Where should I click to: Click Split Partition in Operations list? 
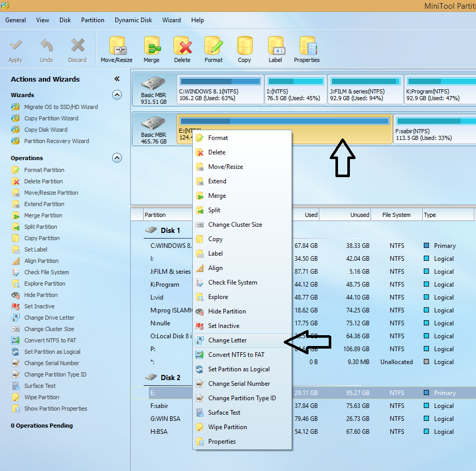[34, 227]
